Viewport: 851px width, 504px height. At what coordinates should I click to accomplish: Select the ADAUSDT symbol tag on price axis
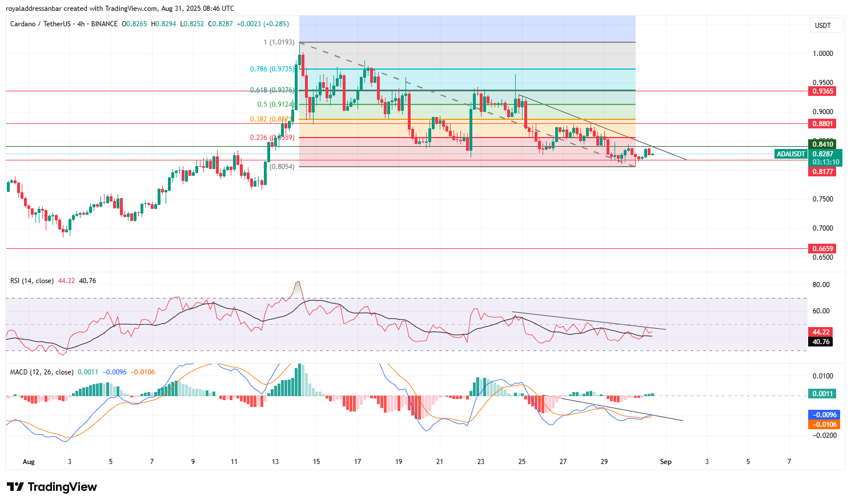click(791, 154)
